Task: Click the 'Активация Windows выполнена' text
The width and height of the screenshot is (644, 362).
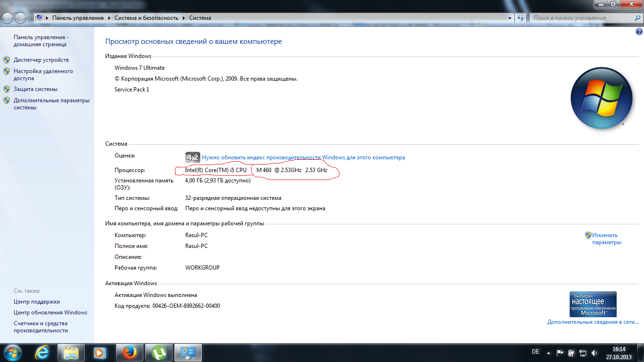Action: pyautogui.click(x=156, y=295)
